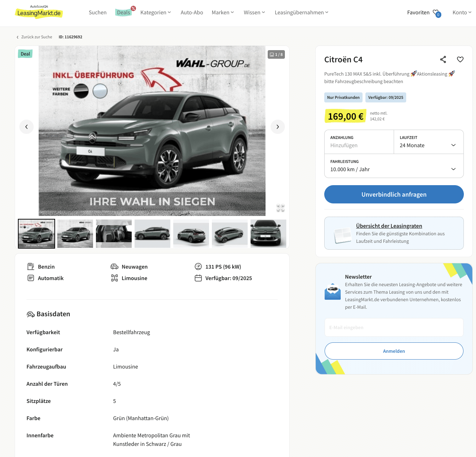This screenshot has height=457, width=476.
Task: Select the top-view car thumbnail
Action: [230, 234]
